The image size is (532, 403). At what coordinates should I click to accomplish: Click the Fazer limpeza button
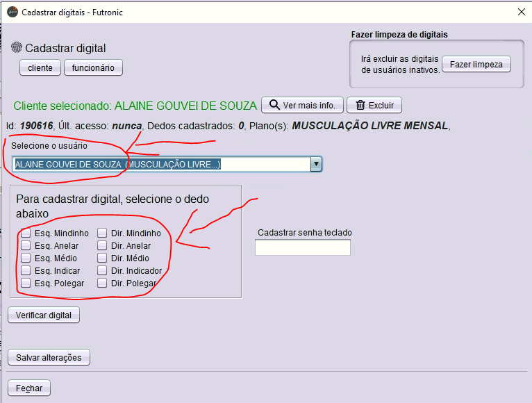click(x=476, y=64)
